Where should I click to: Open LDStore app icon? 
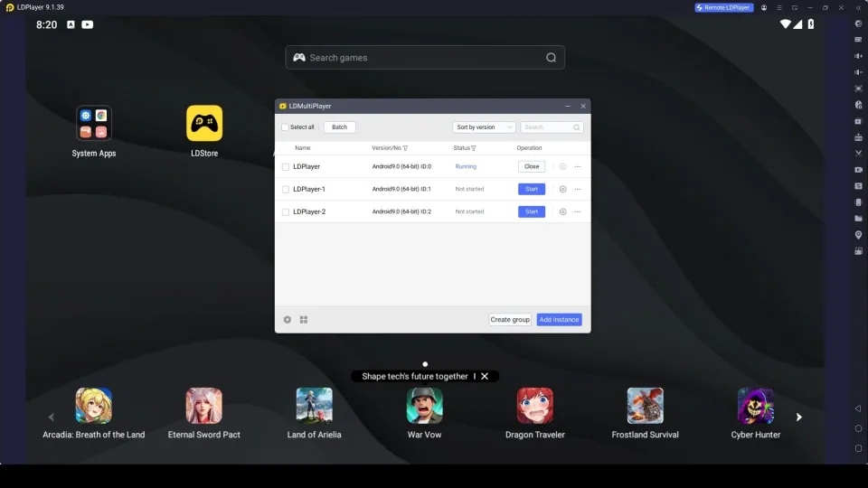tap(204, 124)
